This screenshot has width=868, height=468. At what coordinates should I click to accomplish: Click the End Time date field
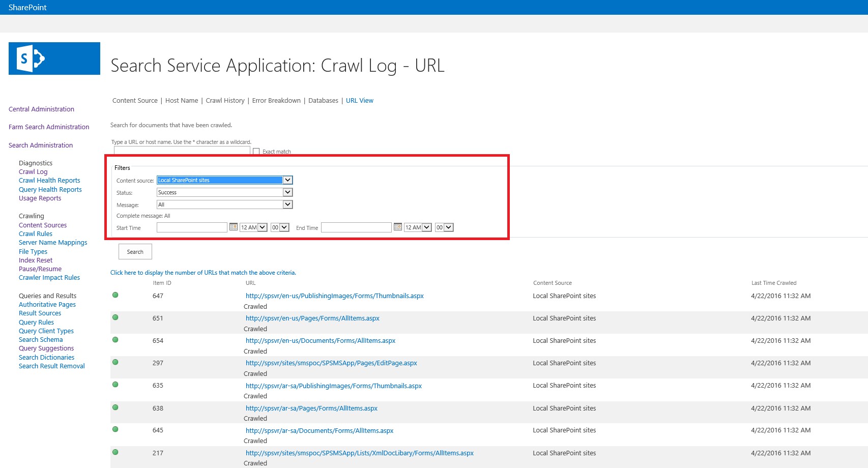pyautogui.click(x=356, y=227)
